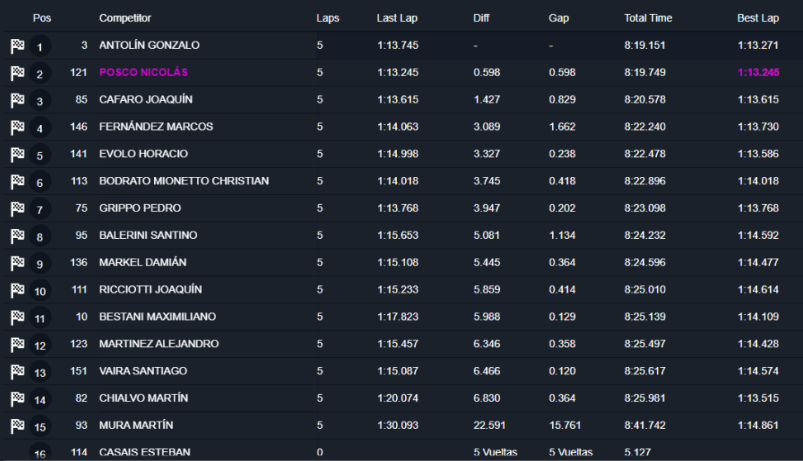Open competitor Bodrato Mionetto Christian
This screenshot has height=461, width=803.
pos(184,181)
